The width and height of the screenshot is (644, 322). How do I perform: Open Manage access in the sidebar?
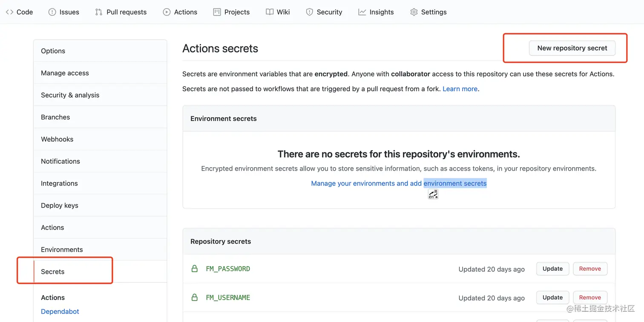click(100, 73)
